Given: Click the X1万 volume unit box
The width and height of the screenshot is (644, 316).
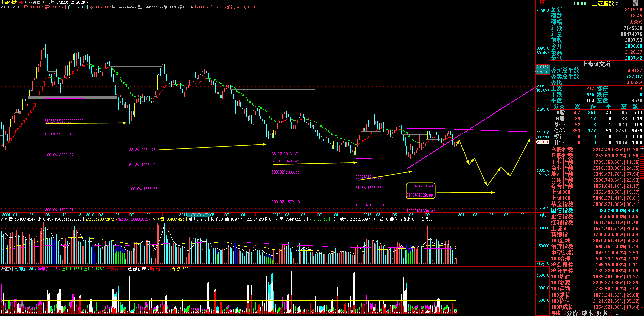Looking at the screenshot, I should coord(540,264).
